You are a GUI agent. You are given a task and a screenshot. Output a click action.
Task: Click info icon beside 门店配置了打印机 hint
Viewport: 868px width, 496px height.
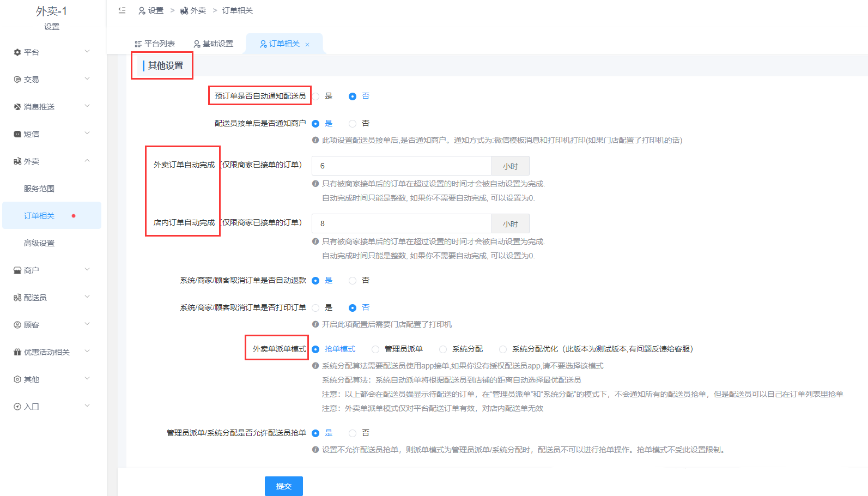[315, 324]
